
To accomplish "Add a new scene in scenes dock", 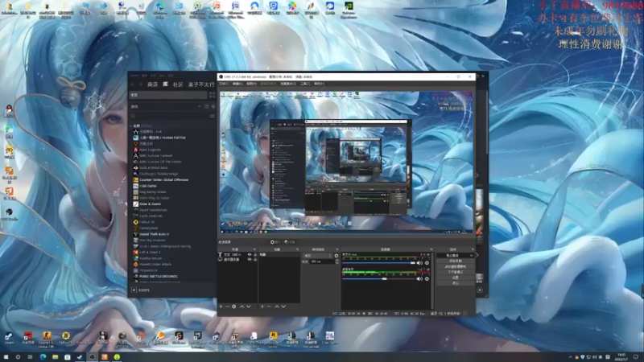I will click(262, 306).
